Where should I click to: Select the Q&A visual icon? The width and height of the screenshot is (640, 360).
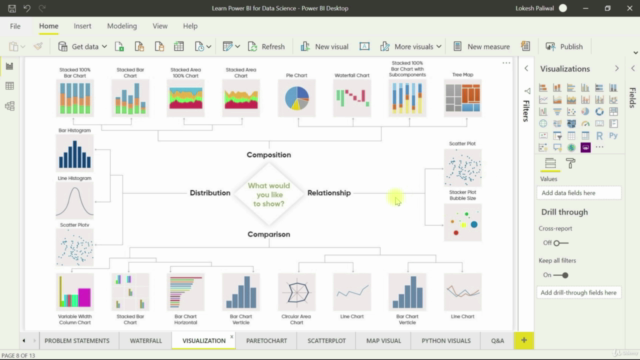[x=557, y=147]
